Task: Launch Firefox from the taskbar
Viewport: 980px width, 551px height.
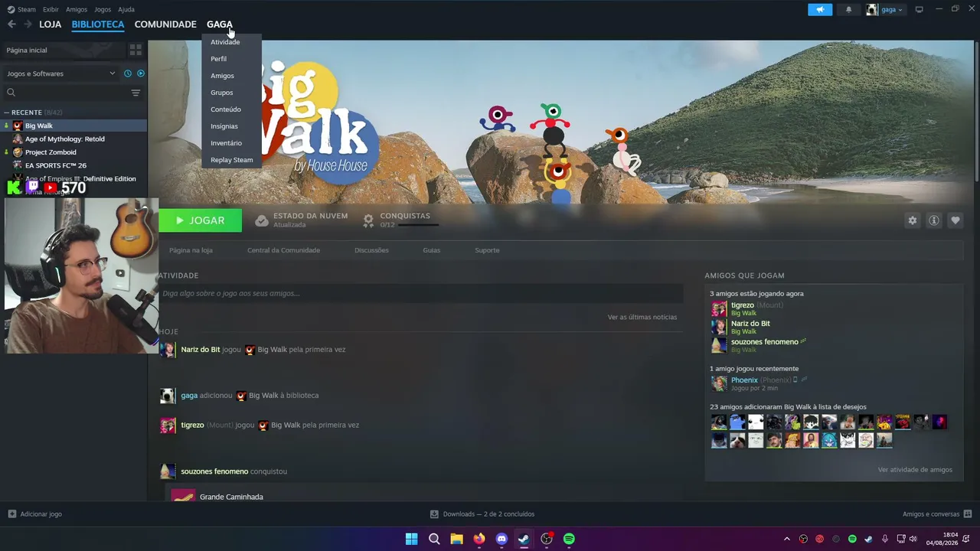Action: click(479, 539)
